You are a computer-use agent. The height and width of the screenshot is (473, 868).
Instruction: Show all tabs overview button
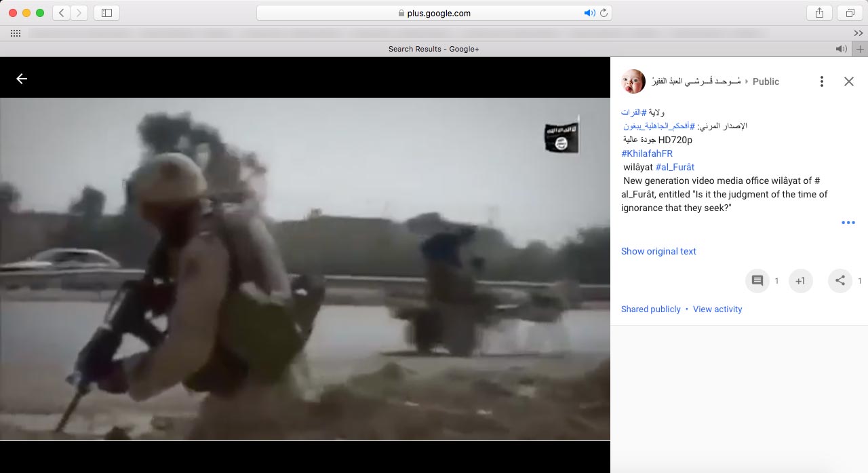pos(850,13)
